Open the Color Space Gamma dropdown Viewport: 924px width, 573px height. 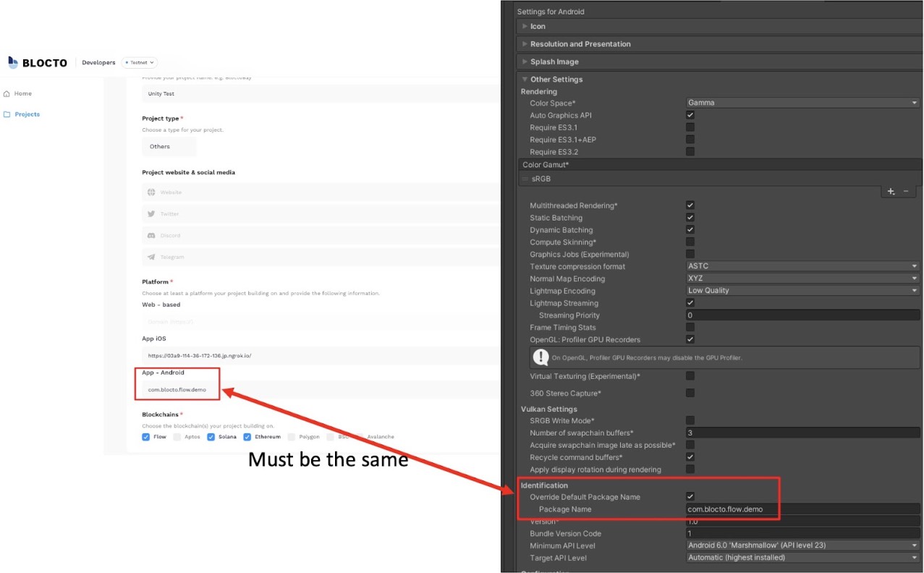tap(802, 103)
